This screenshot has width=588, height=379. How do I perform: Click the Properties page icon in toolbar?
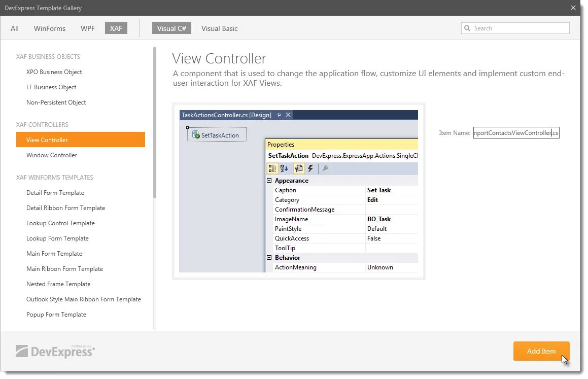pyautogui.click(x=298, y=168)
